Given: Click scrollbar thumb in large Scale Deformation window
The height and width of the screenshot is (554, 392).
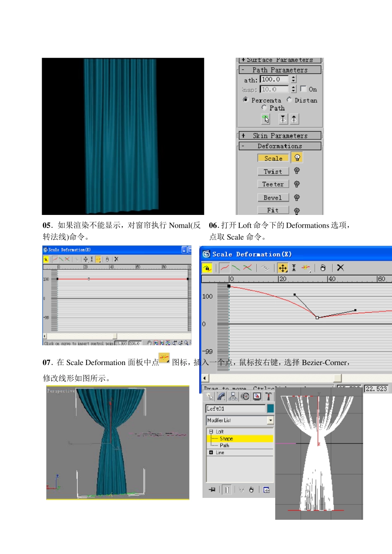Looking at the screenshot, I should coord(338,378).
